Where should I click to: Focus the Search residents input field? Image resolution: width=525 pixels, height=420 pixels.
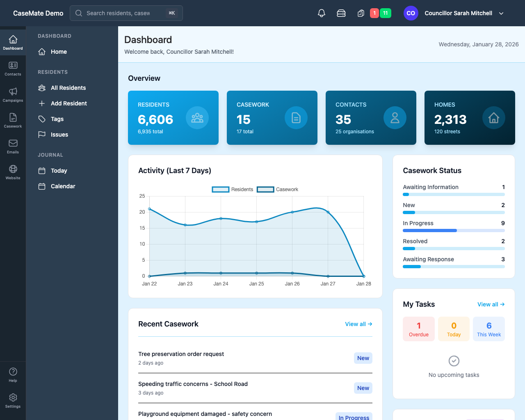point(119,13)
